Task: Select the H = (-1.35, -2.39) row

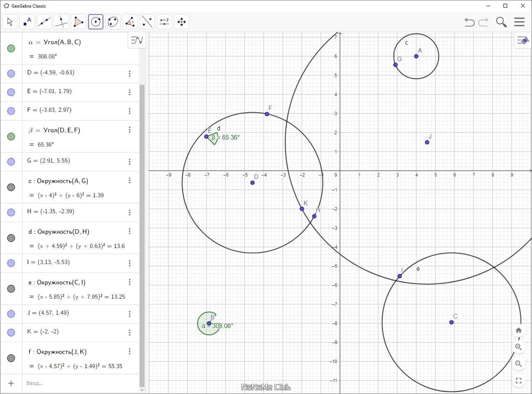Action: tap(69, 212)
